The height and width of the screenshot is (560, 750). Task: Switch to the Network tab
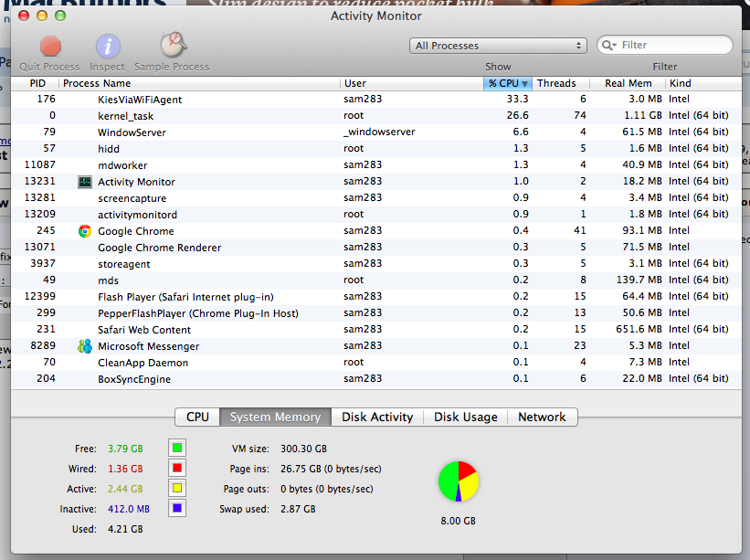[x=542, y=417]
